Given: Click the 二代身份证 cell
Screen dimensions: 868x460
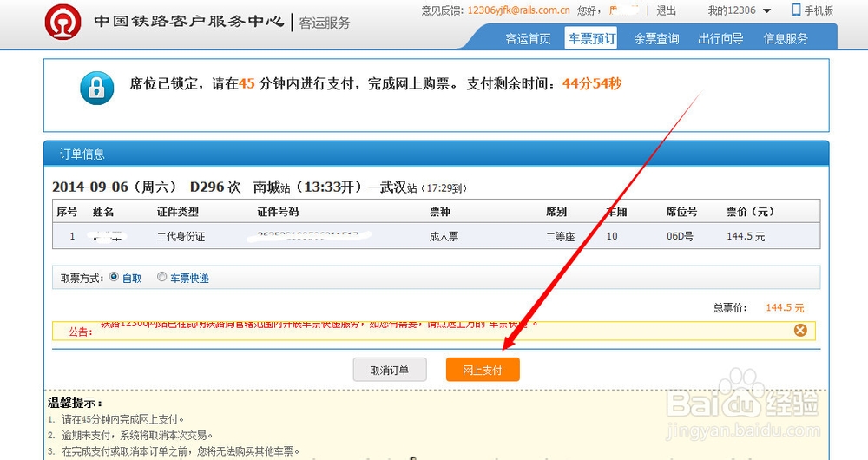Looking at the screenshot, I should [x=181, y=236].
